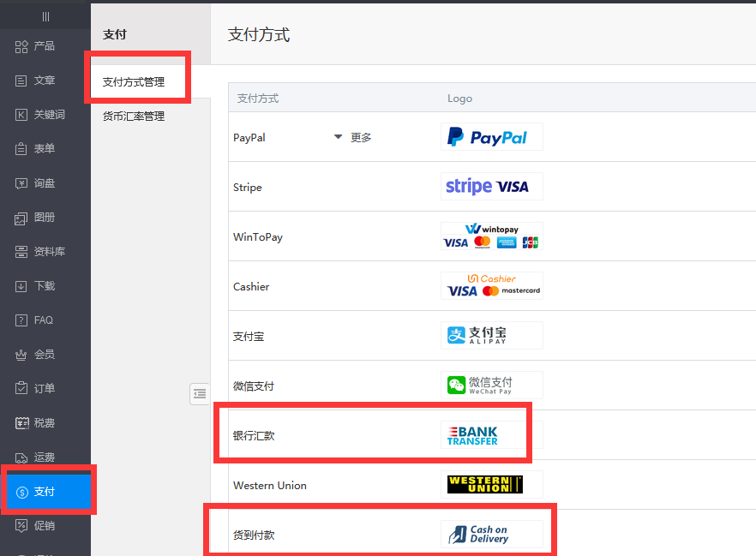Select the 关键词 keywords sidebar icon
The width and height of the screenshot is (756, 556).
tap(22, 115)
